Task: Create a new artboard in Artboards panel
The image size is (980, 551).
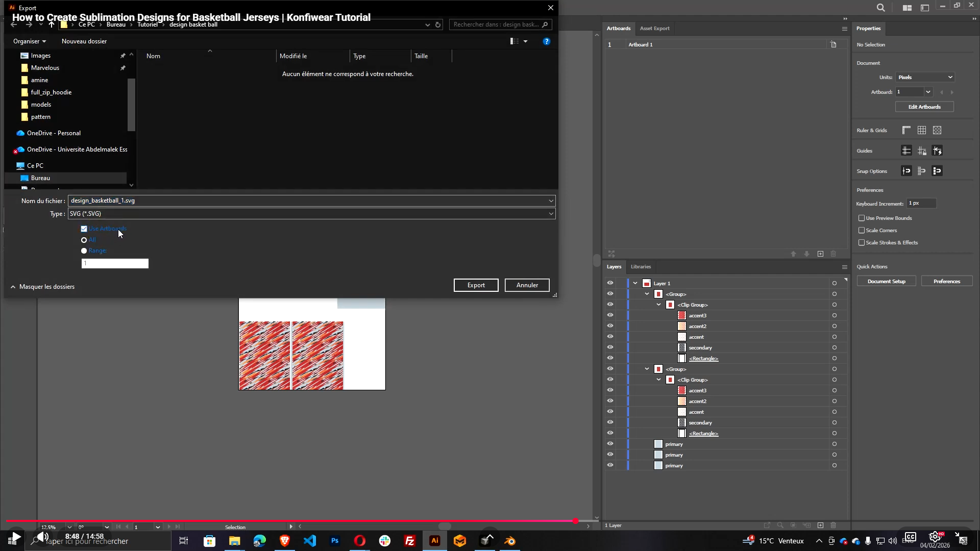Action: click(820, 254)
